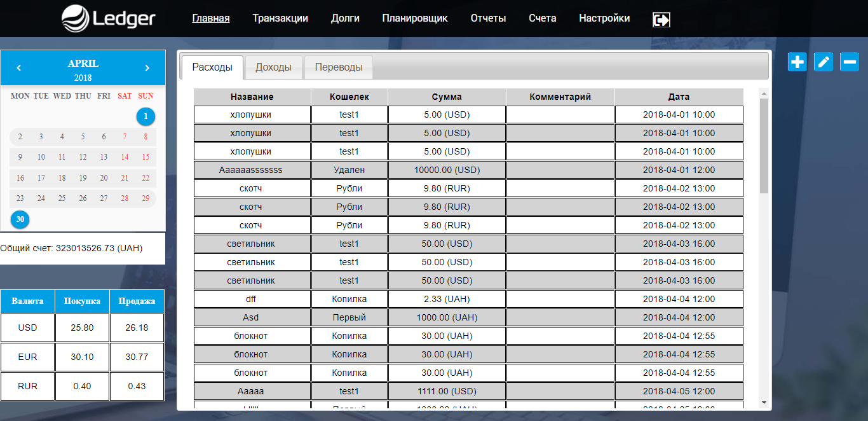Click the Общий счет total balance text
This screenshot has height=421, width=868.
[x=71, y=248]
